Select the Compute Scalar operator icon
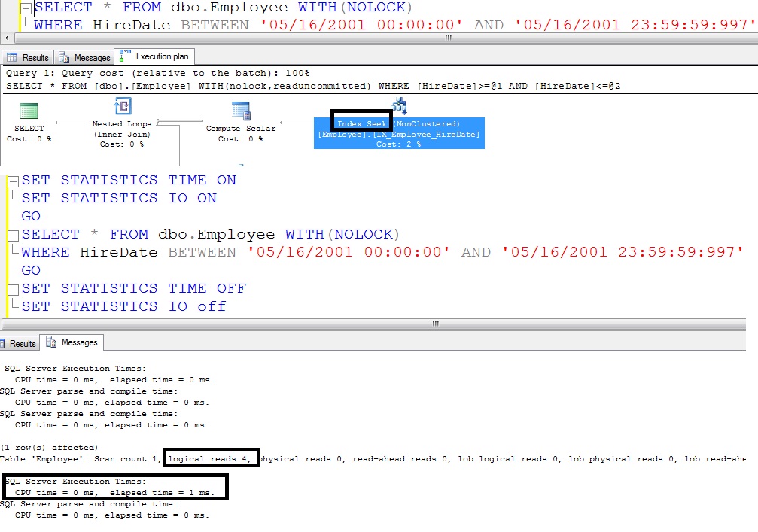Viewport: 758px width, 532px height. [241, 111]
